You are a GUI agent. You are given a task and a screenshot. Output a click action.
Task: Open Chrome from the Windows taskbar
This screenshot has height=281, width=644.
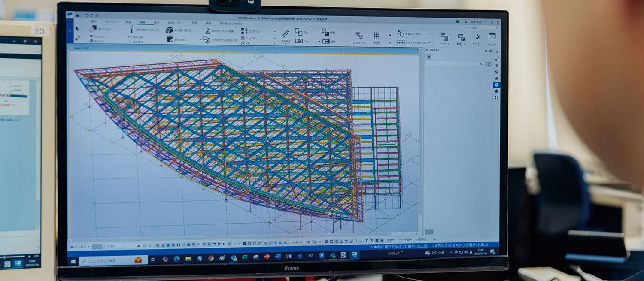(211, 258)
